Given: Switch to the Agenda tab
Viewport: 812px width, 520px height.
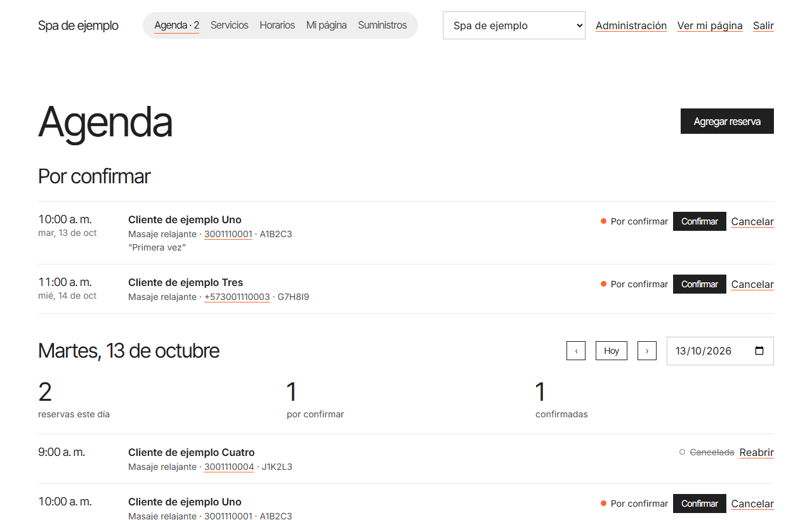Looking at the screenshot, I should pyautogui.click(x=177, y=25).
